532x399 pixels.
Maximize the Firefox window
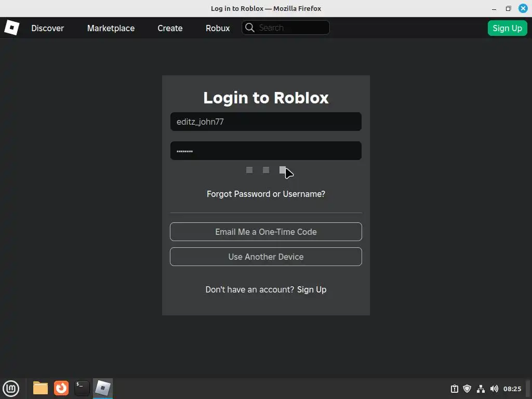click(x=508, y=8)
